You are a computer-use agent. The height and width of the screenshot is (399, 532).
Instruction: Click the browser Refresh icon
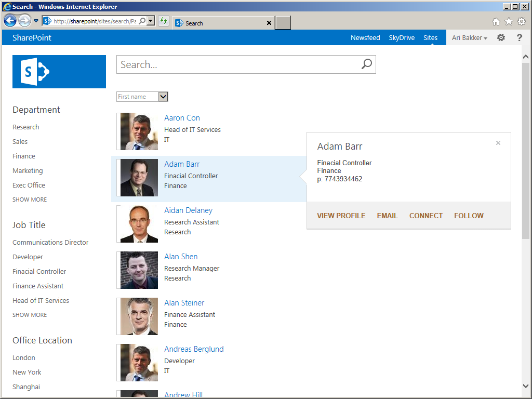tap(164, 21)
